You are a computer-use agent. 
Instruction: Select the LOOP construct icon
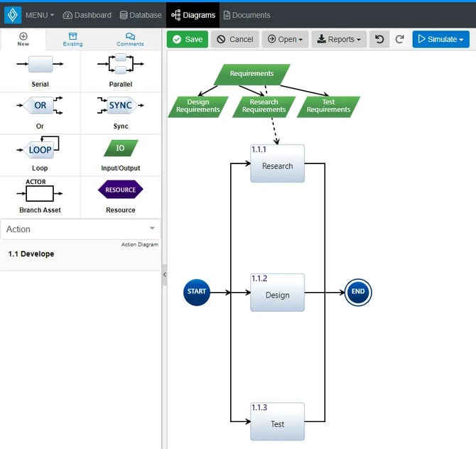40,148
